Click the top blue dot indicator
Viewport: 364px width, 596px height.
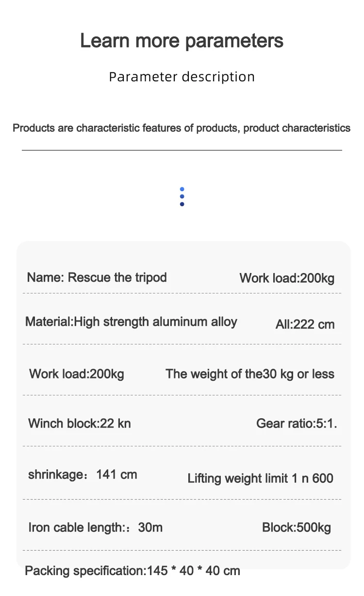click(x=182, y=189)
